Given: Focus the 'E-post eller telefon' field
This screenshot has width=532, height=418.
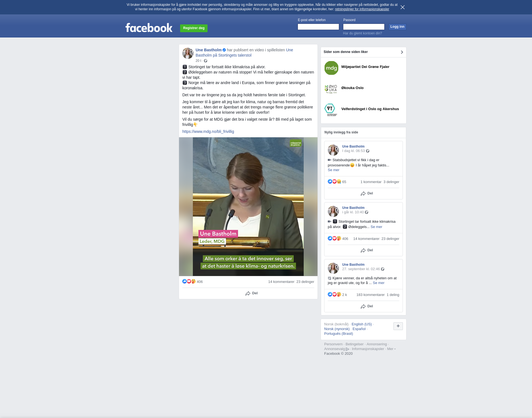Looking at the screenshot, I should click(x=318, y=27).
